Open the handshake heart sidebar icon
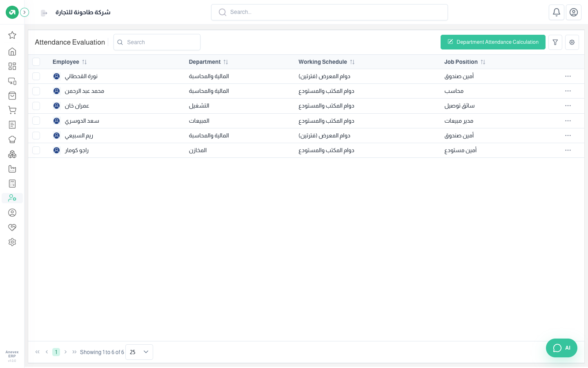Image resolution: width=588 pixels, height=368 pixels. click(x=12, y=227)
